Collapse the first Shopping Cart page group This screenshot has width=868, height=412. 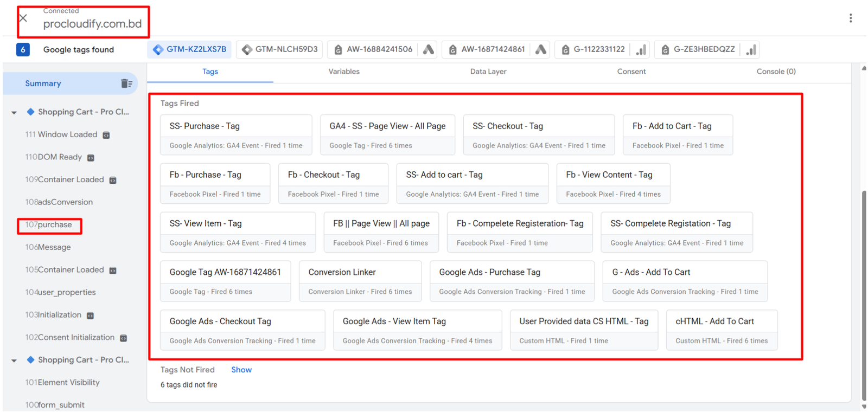14,113
